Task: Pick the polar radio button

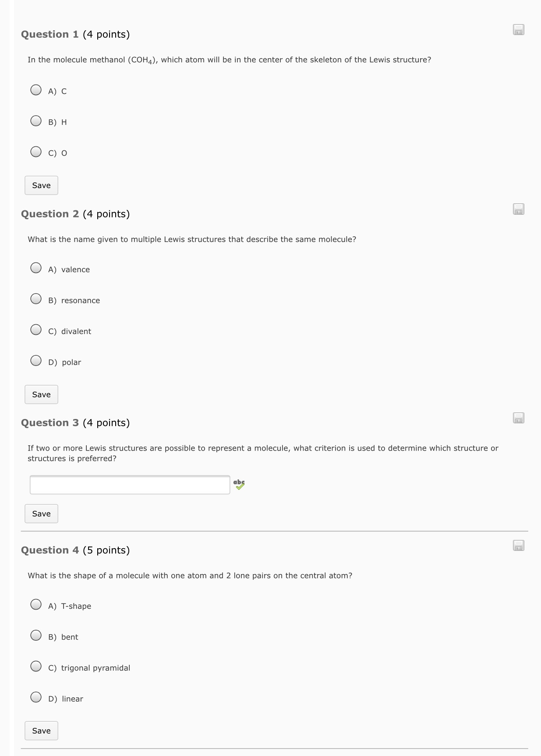Action: click(36, 361)
